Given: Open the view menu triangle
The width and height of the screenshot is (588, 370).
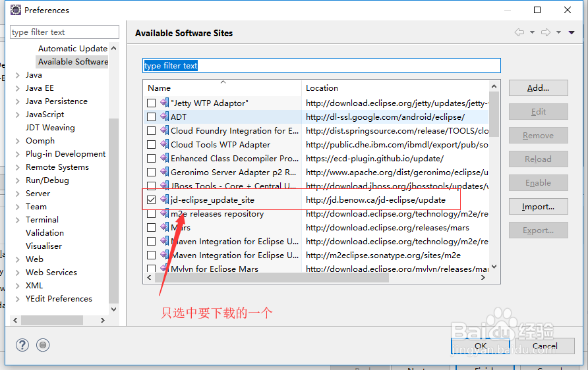Looking at the screenshot, I should (572, 32).
